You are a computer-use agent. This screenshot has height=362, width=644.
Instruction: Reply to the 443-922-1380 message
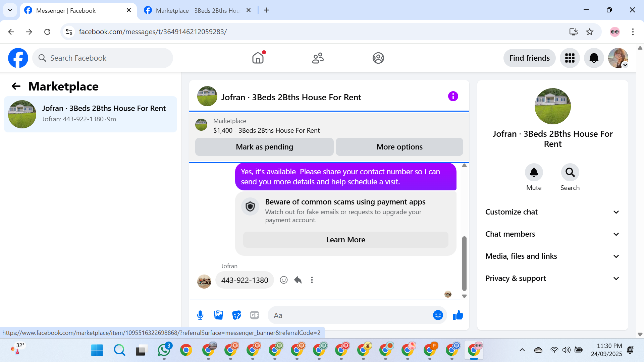298,280
